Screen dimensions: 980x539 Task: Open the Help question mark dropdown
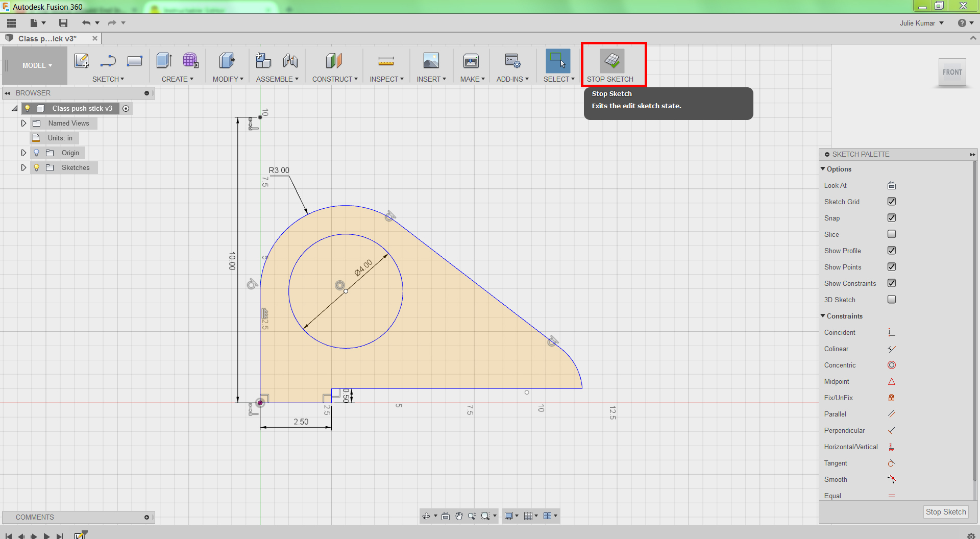(x=966, y=23)
